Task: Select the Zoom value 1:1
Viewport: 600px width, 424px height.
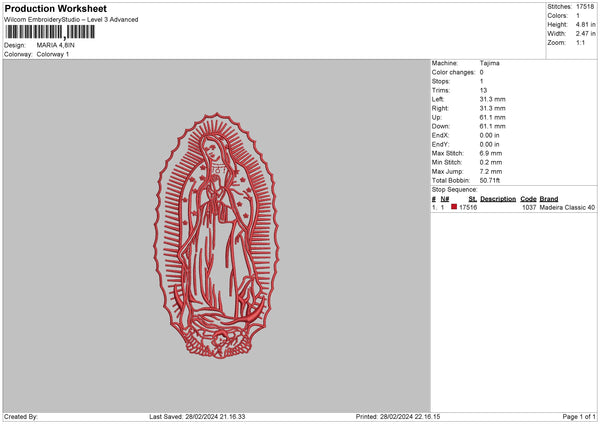Action: (x=580, y=42)
